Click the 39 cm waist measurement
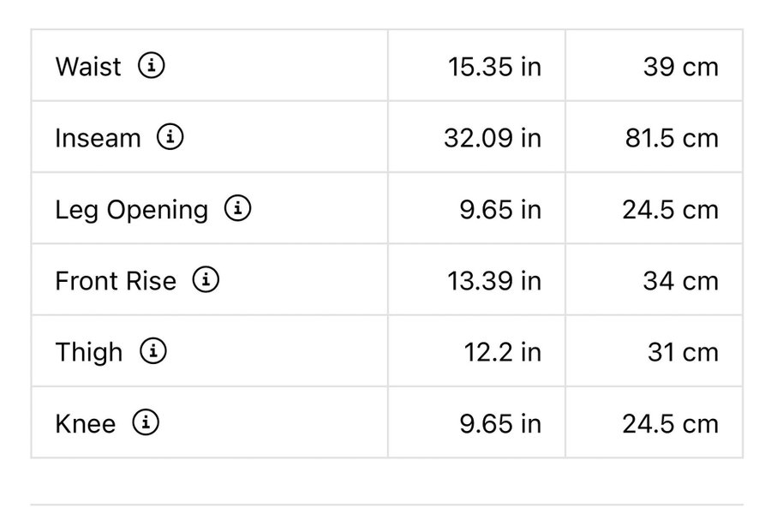 (x=680, y=67)
